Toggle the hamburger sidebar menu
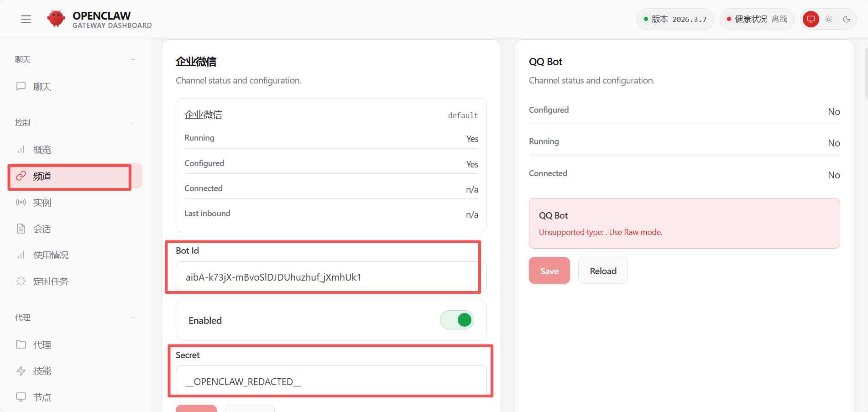Viewport: 868px width, 412px height. click(26, 19)
